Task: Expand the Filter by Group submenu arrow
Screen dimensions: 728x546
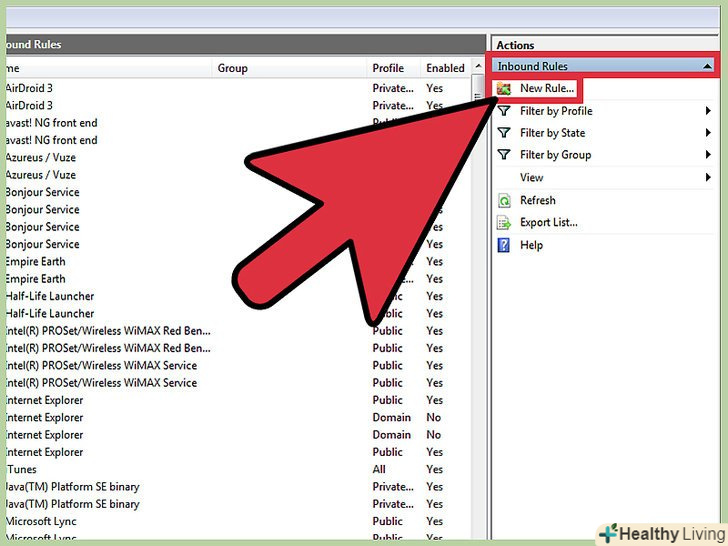Action: click(x=708, y=154)
